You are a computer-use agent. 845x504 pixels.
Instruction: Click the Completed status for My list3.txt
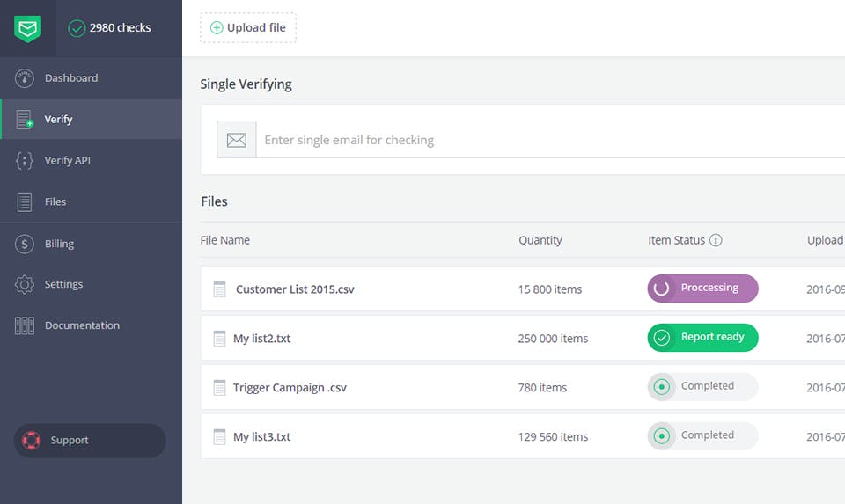pos(702,436)
